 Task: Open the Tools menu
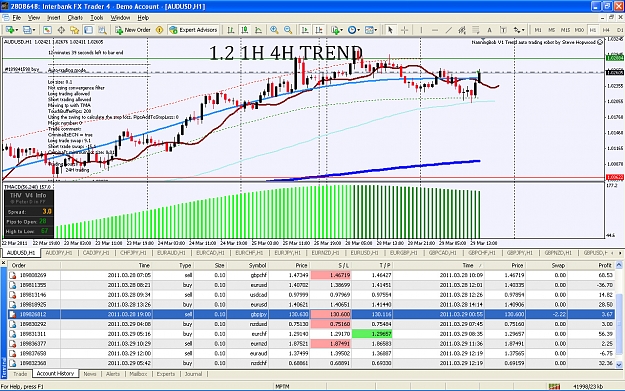[x=96, y=18]
